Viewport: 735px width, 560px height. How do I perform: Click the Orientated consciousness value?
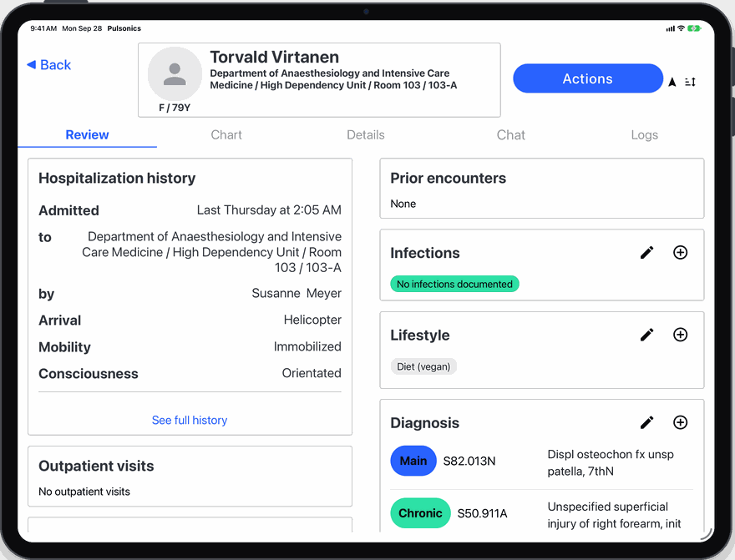pos(312,373)
